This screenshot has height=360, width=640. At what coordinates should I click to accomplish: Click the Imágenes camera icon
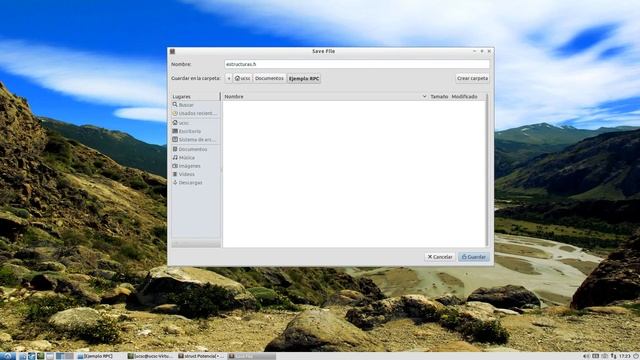[175, 166]
